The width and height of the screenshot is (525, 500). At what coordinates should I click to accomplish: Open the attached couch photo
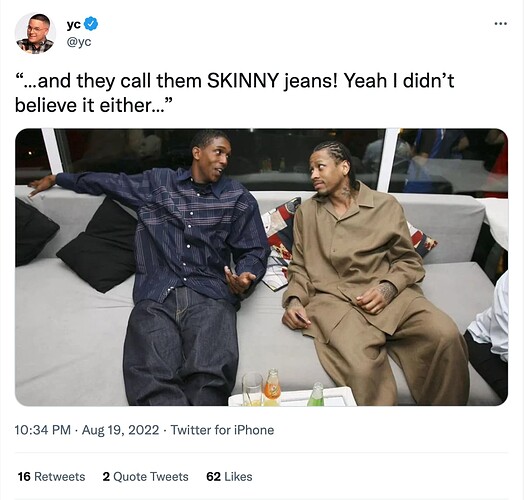261,267
